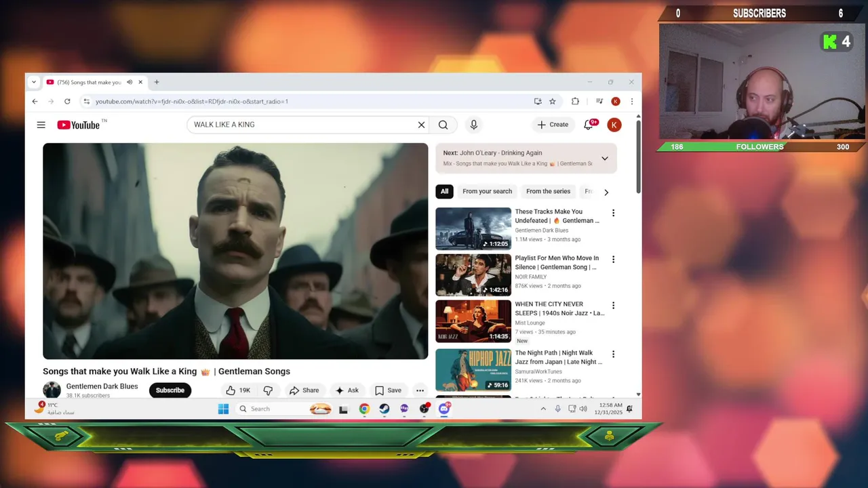Open the YouTube account avatar menu

(614, 125)
